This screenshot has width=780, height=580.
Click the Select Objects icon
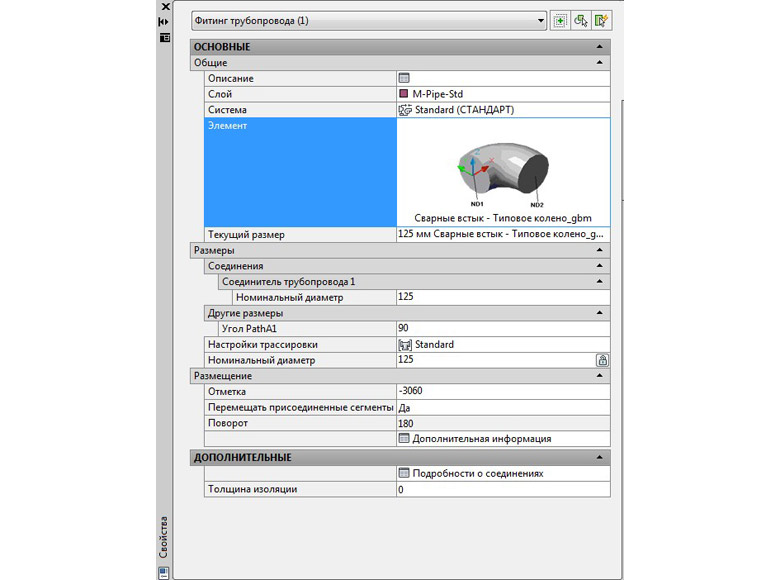(x=581, y=21)
